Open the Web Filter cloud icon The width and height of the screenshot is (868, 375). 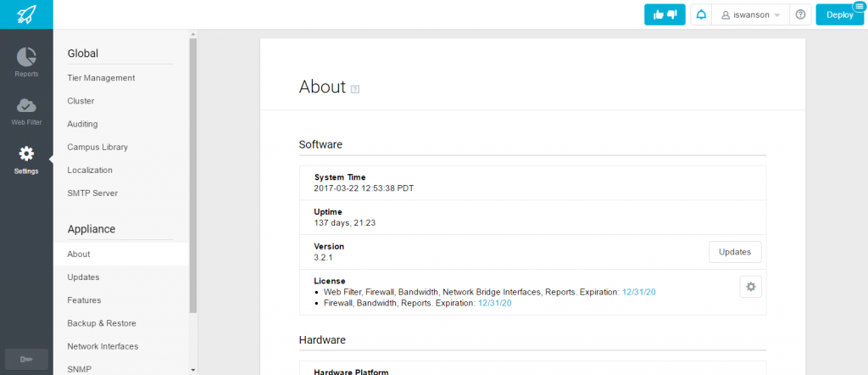[26, 104]
